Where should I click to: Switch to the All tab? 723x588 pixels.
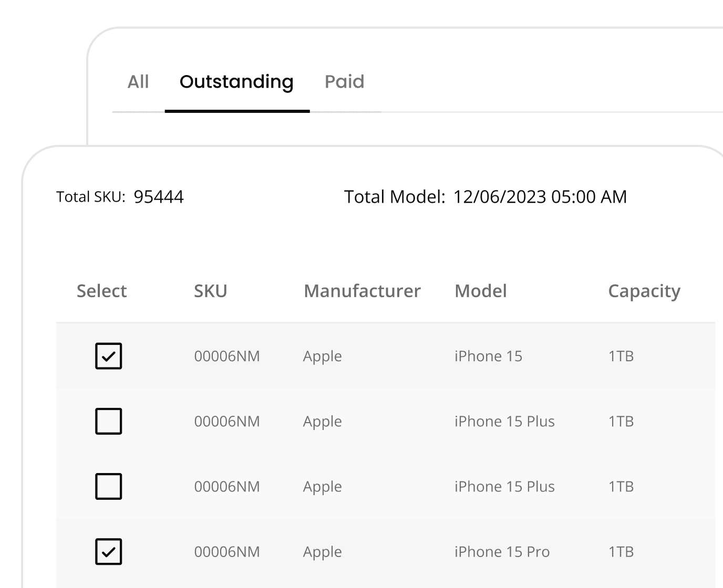[138, 82]
